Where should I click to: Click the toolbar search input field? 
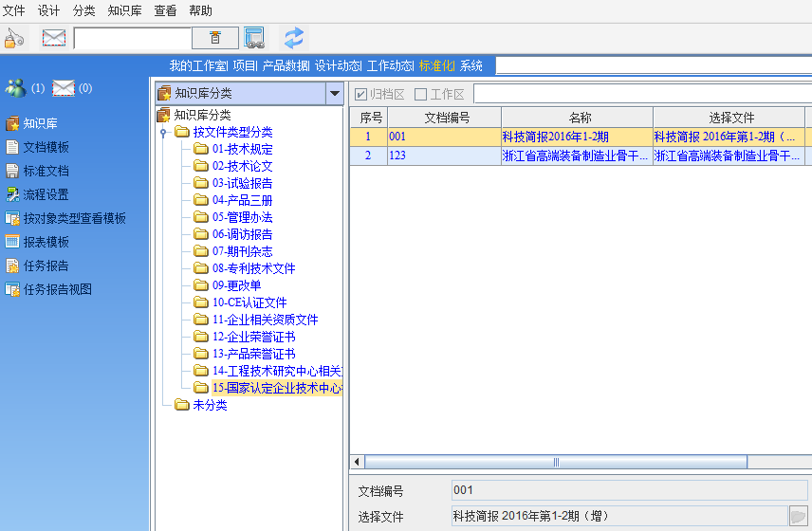point(132,38)
